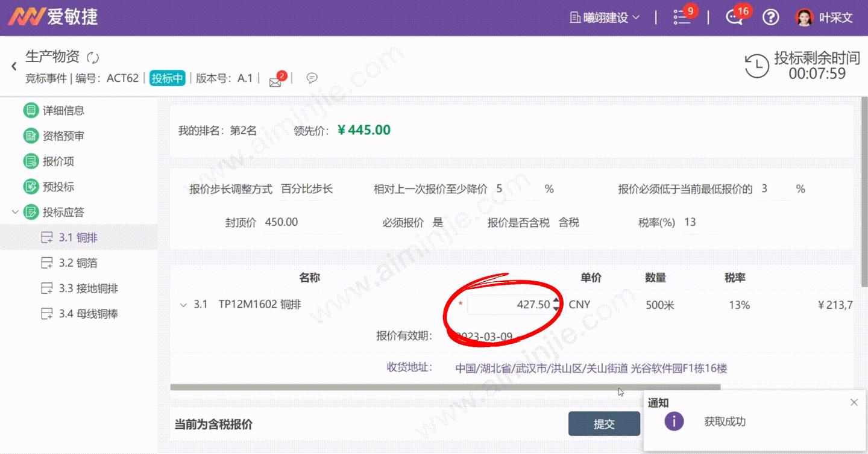Increase the bid price using the up stepper
868x454 pixels.
point(555,301)
